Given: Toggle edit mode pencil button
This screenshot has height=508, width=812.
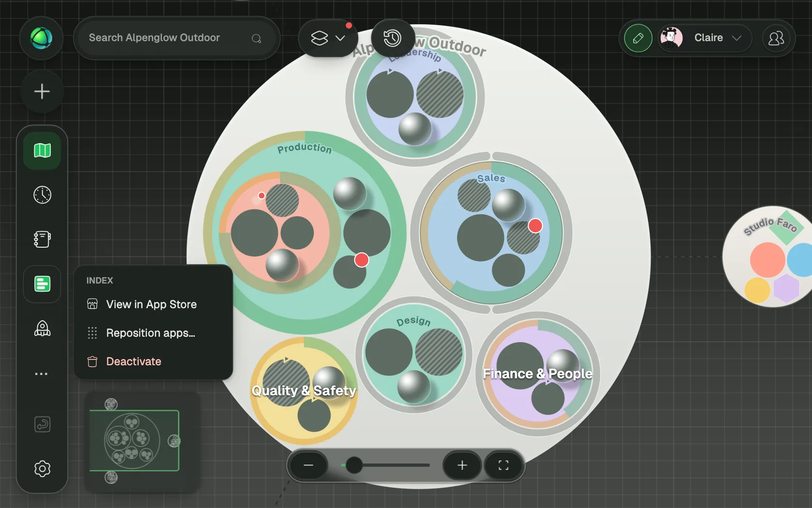Looking at the screenshot, I should [x=638, y=38].
